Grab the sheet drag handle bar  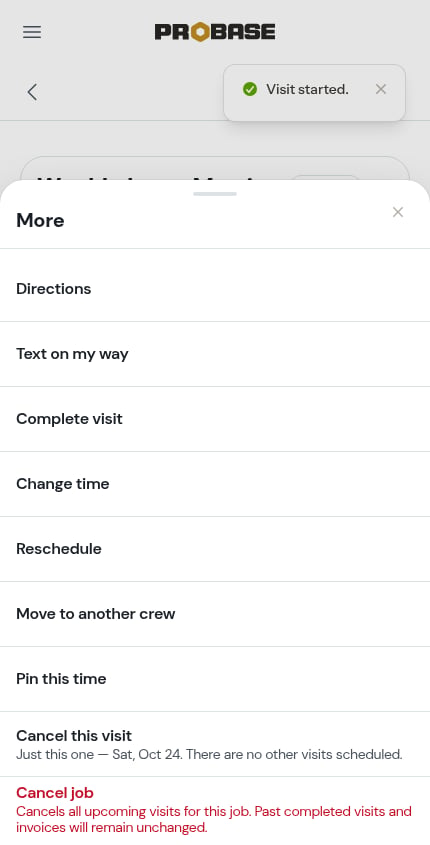[x=215, y=193]
